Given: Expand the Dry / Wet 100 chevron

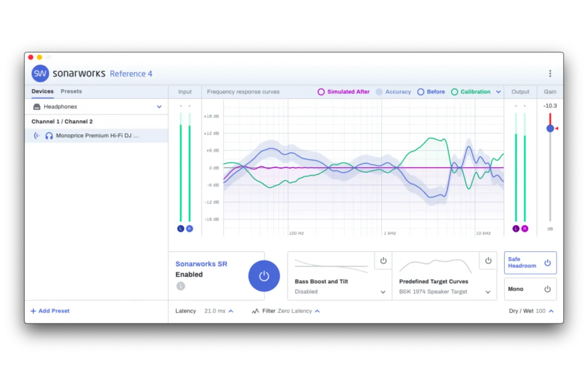Looking at the screenshot, I should point(551,311).
